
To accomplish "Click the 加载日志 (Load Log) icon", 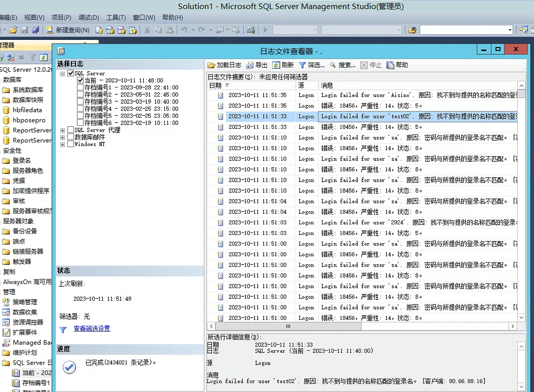I will coord(211,65).
